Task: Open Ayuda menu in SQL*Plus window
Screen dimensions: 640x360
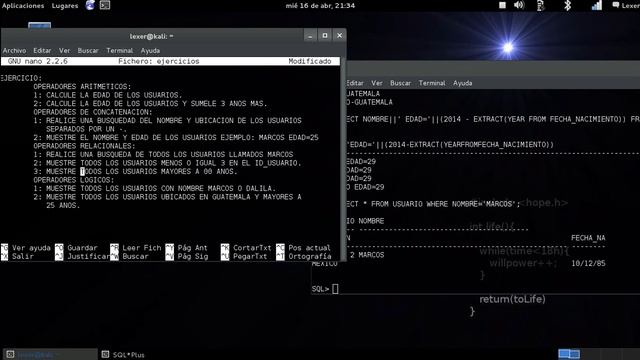Action: point(462,83)
